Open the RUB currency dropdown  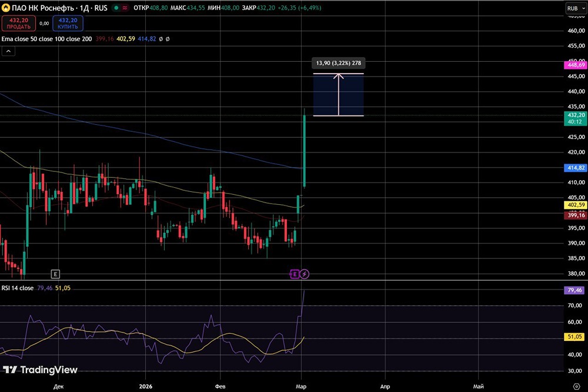pyautogui.click(x=576, y=8)
